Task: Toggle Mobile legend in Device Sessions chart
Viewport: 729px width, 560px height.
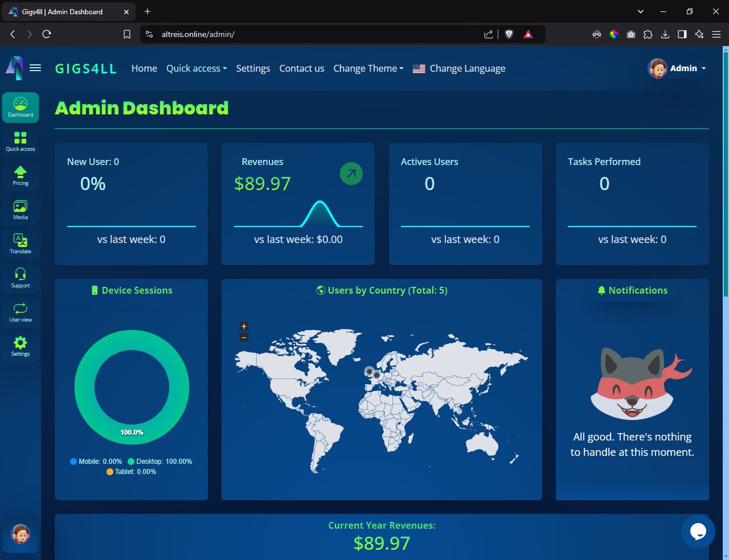Action: pos(96,462)
